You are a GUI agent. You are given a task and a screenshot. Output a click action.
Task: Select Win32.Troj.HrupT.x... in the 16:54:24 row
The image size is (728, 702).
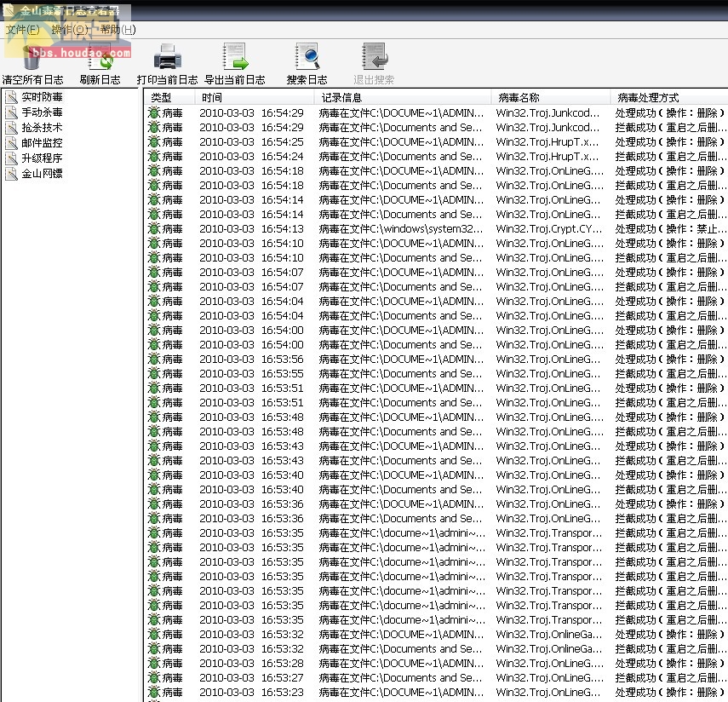[547, 156]
